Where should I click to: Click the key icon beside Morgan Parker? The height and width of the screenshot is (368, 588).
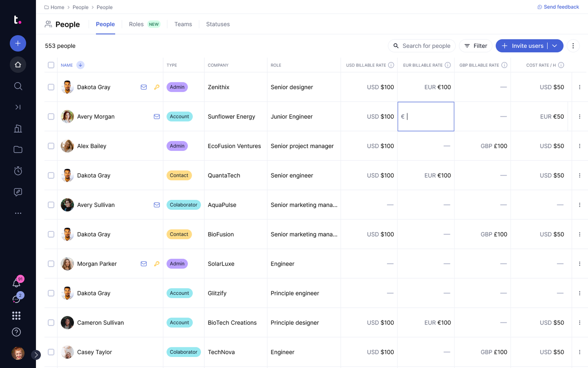pyautogui.click(x=157, y=264)
